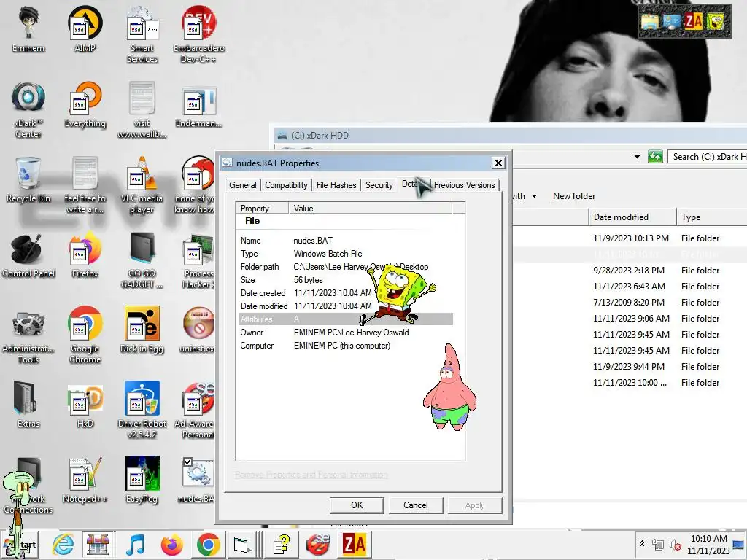Click the muted volume tray icon
This screenshot has height=560, width=747.
(675, 545)
